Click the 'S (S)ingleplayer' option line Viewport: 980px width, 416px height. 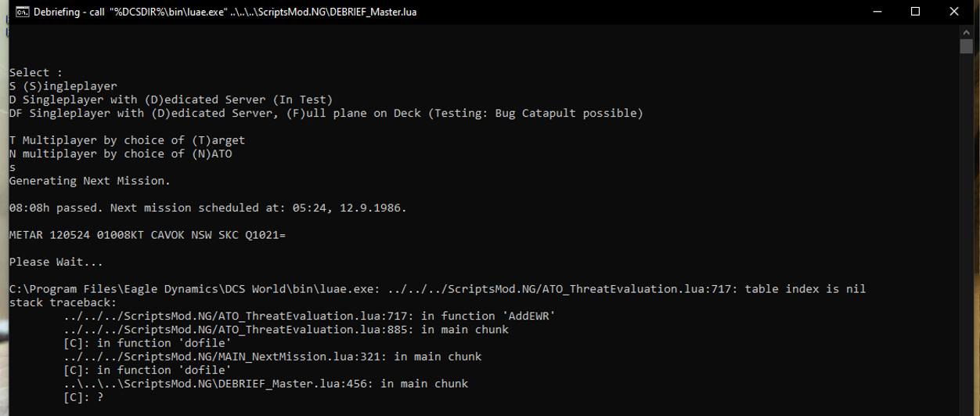coord(63,86)
